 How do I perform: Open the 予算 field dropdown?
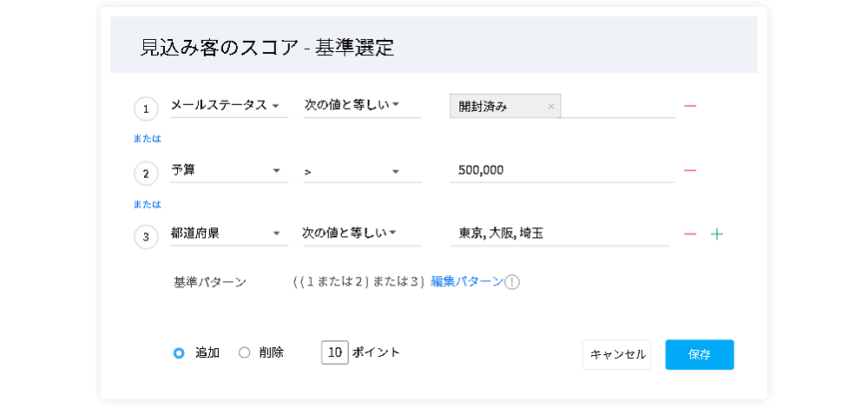(228, 171)
